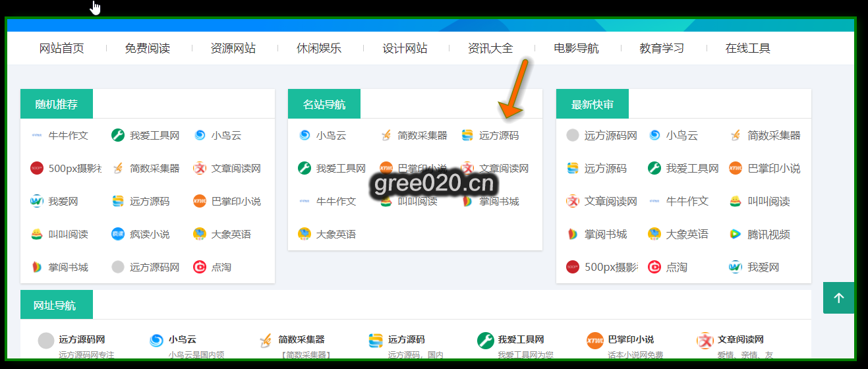Click the 疯读小说 icon in 随机推荐 panel

pos(118,234)
